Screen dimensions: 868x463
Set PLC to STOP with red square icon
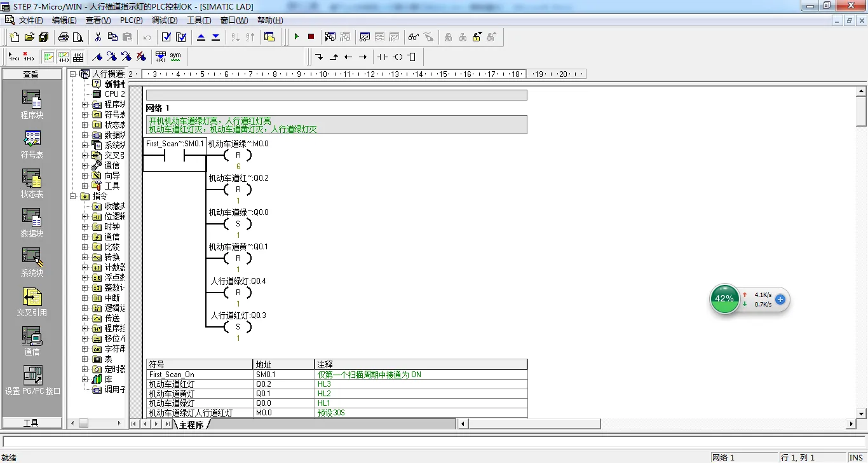(x=311, y=37)
